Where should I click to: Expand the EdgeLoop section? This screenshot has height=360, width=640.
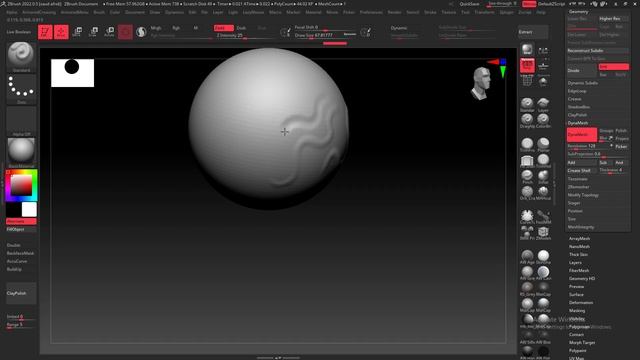click(577, 91)
